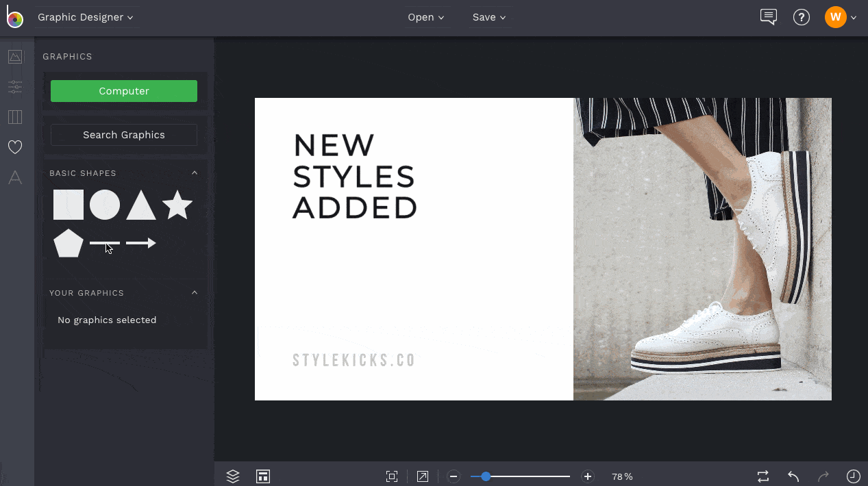Click the Open menu

[425, 17]
